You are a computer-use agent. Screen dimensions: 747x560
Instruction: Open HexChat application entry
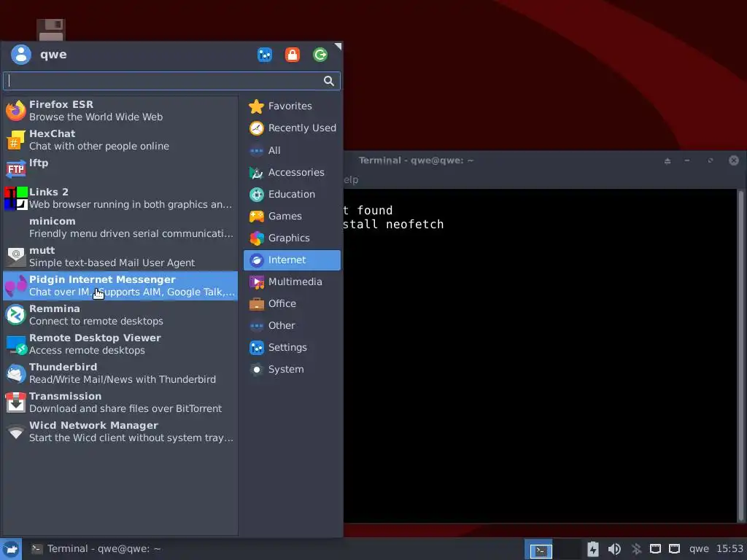click(x=120, y=139)
